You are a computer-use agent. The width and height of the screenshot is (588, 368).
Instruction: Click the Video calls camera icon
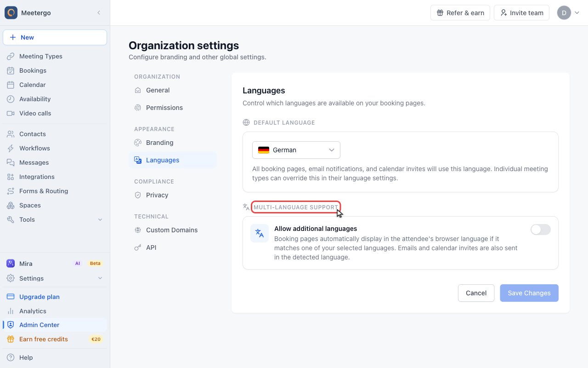pos(11,113)
